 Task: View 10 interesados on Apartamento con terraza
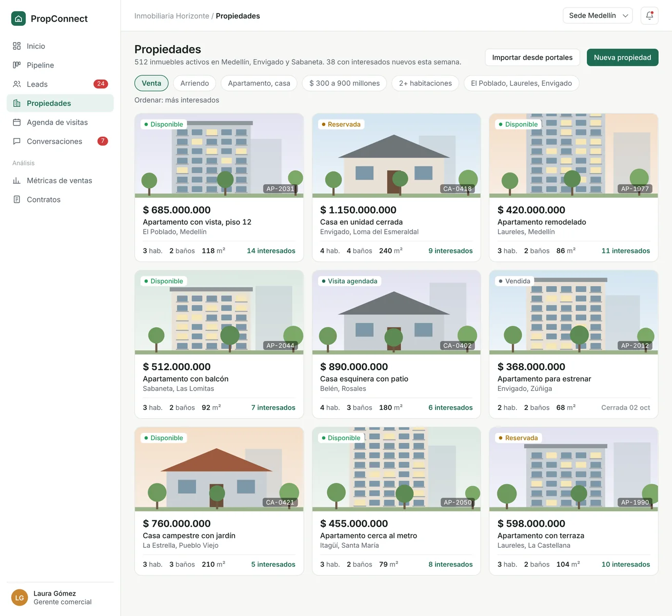click(626, 564)
